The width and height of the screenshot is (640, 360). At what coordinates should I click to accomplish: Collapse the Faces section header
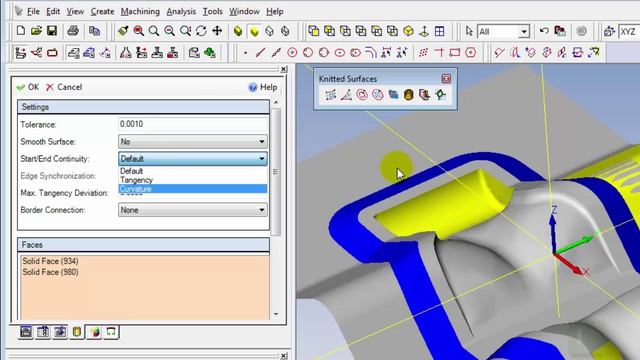[143, 245]
